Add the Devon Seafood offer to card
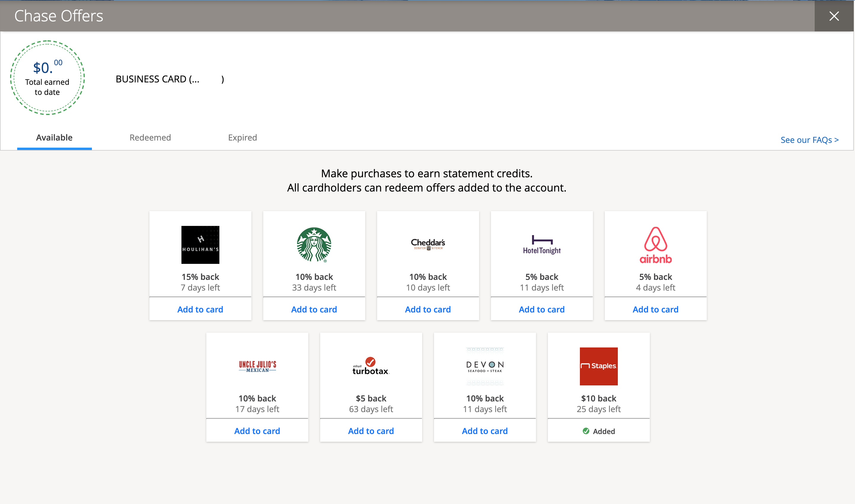The image size is (855, 504). click(485, 431)
